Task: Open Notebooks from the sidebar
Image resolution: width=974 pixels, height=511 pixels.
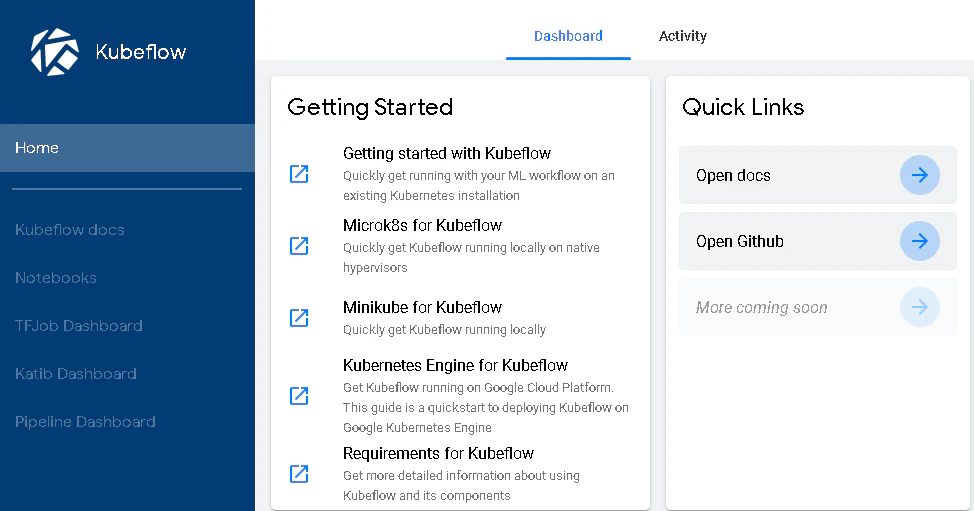Action: coord(56,278)
